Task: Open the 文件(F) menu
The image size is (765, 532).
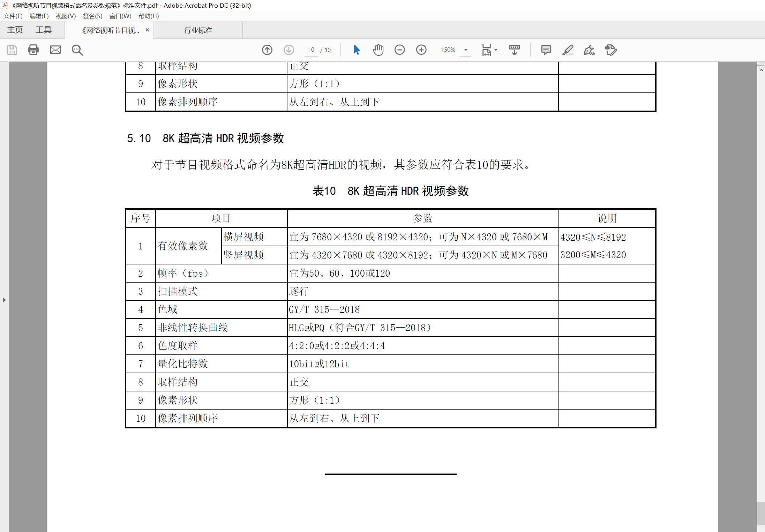Action: (13, 16)
